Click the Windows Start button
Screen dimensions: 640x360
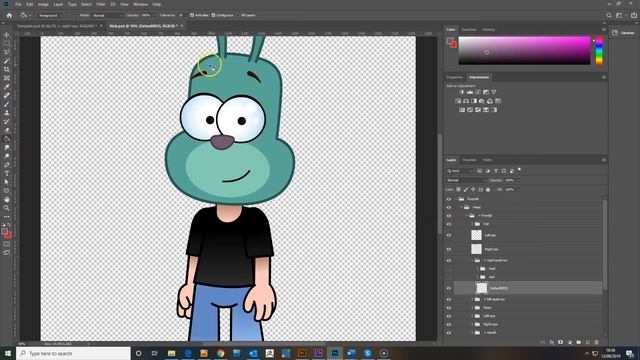pos(8,353)
